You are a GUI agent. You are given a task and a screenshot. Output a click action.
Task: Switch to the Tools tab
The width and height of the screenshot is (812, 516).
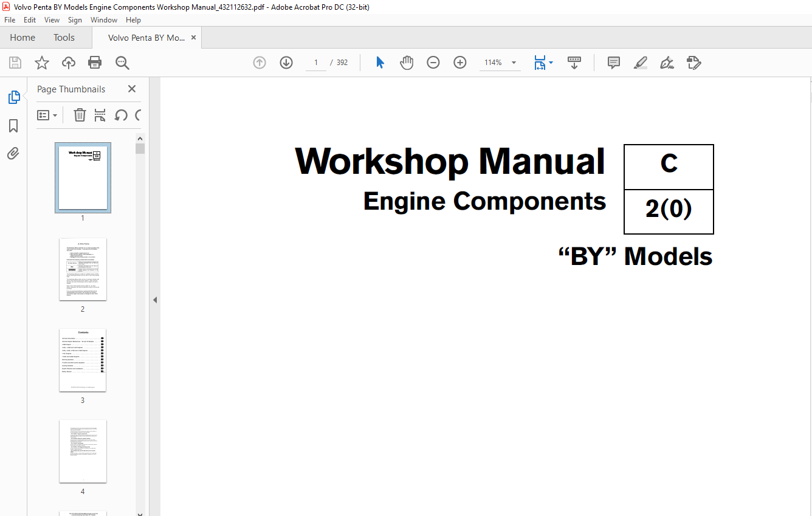pyautogui.click(x=64, y=38)
